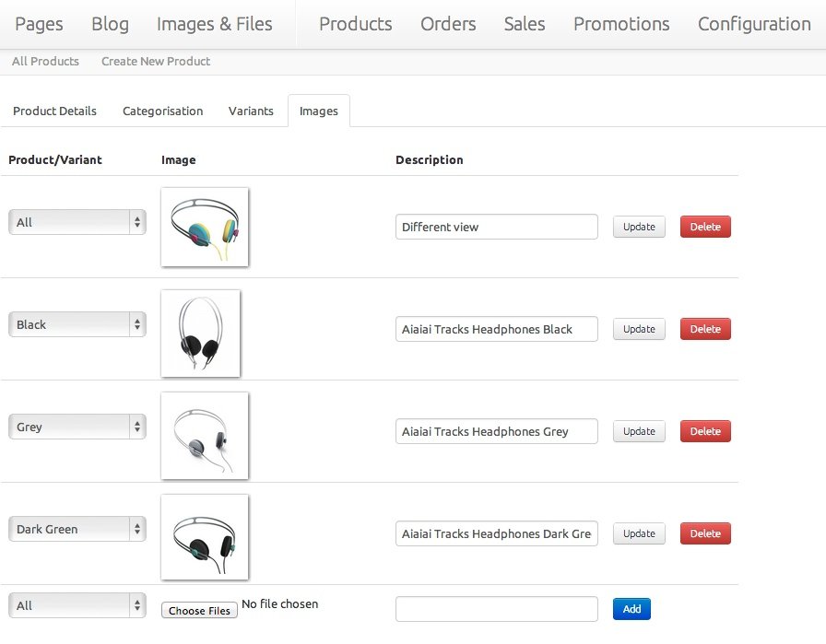
Task: Focus the empty new image description field
Action: [x=497, y=609]
